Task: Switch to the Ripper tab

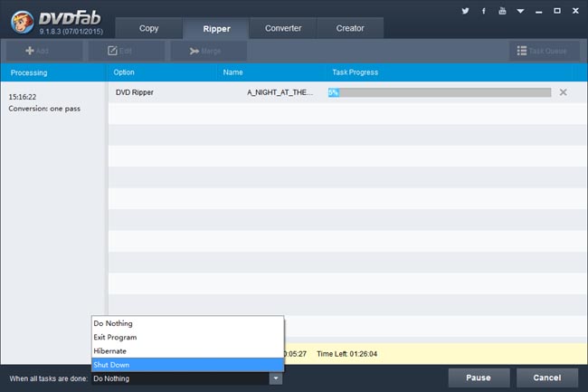Action: (x=216, y=28)
